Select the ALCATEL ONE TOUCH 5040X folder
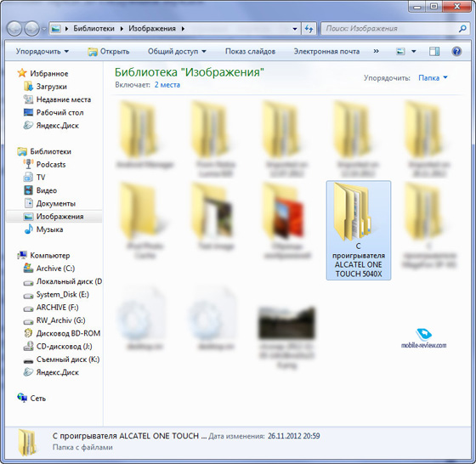 (359, 230)
